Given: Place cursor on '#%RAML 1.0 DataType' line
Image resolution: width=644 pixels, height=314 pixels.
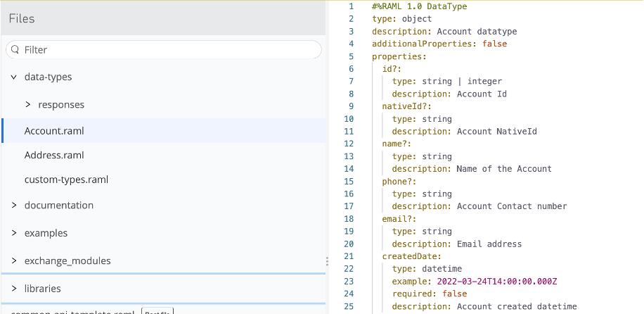Looking at the screenshot, I should 419,6.
